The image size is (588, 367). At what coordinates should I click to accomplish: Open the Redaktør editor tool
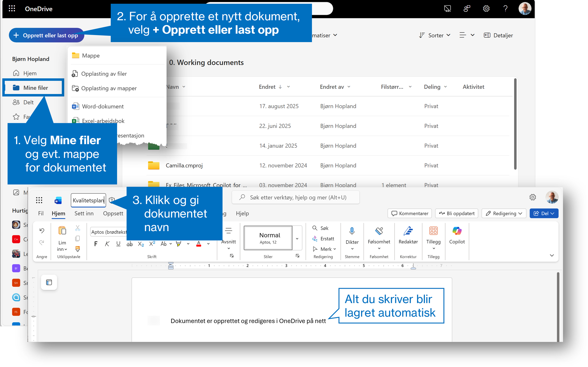coord(408,231)
